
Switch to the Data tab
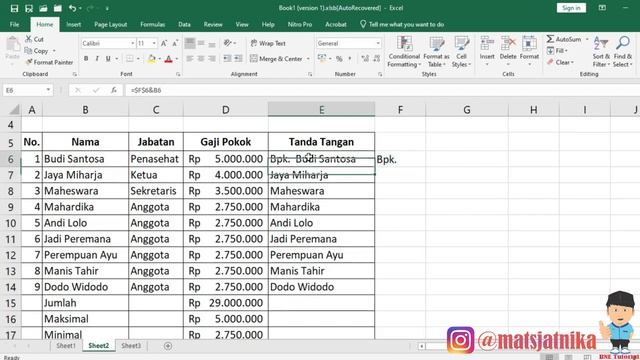point(184,24)
